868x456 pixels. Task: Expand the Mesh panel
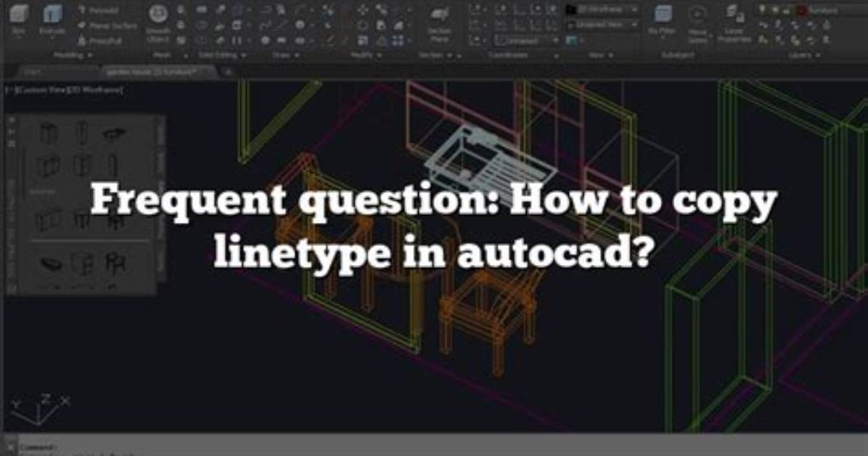click(x=170, y=55)
